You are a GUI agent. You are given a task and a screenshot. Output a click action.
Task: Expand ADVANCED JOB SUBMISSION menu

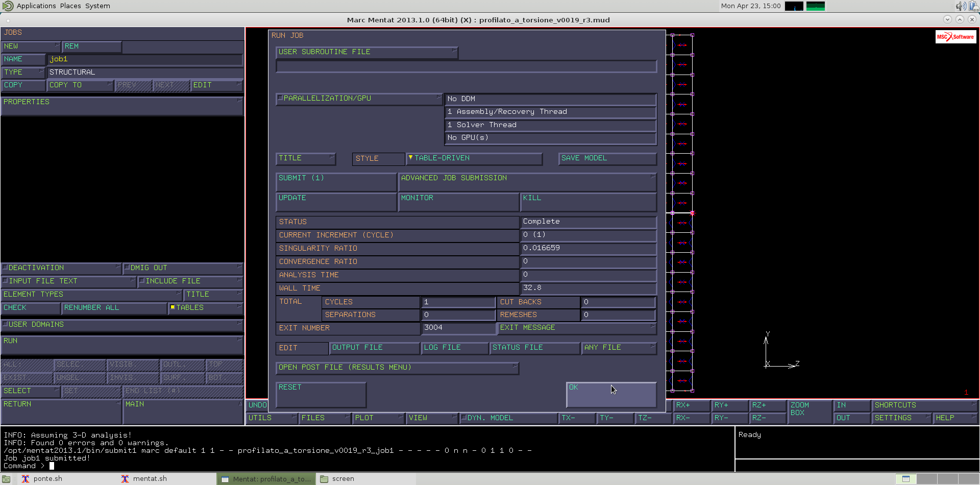pyautogui.click(x=527, y=182)
